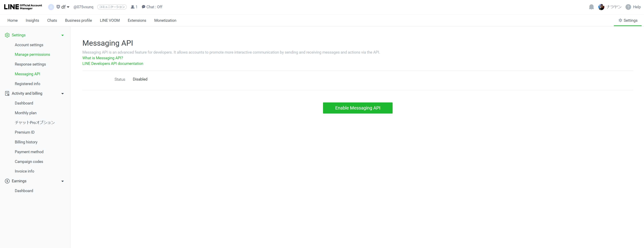This screenshot has width=644, height=248.
Task: Collapse the Activity and billing section
Action: click(63, 94)
